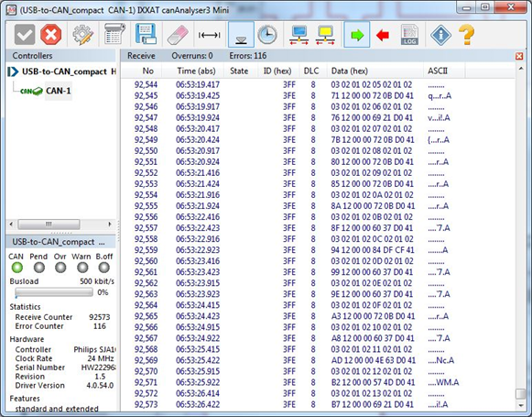Click the clock time mode icon
Image resolution: width=532 pixels, height=417 pixels.
(x=267, y=35)
